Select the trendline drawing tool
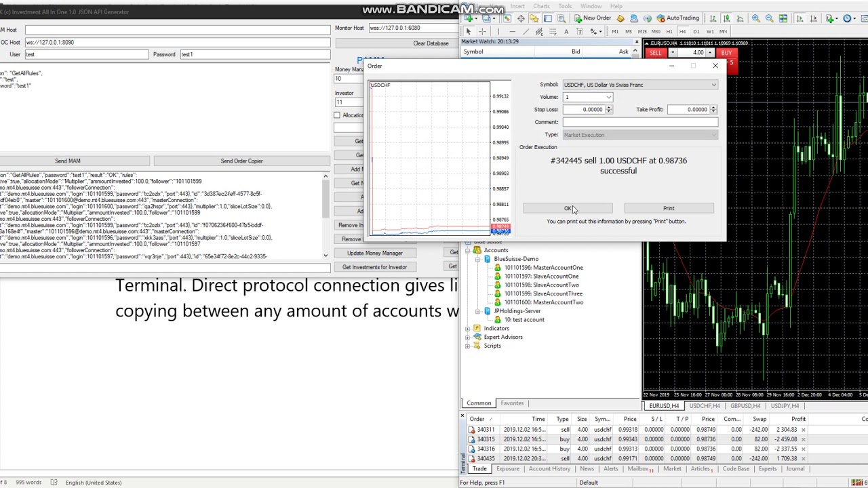 click(x=526, y=32)
